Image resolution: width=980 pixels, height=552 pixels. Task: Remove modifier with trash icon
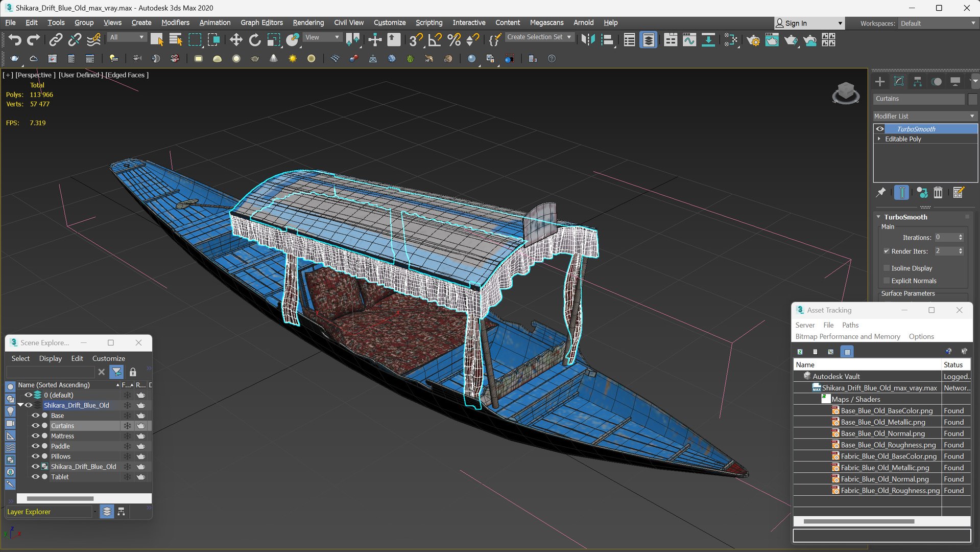click(938, 193)
